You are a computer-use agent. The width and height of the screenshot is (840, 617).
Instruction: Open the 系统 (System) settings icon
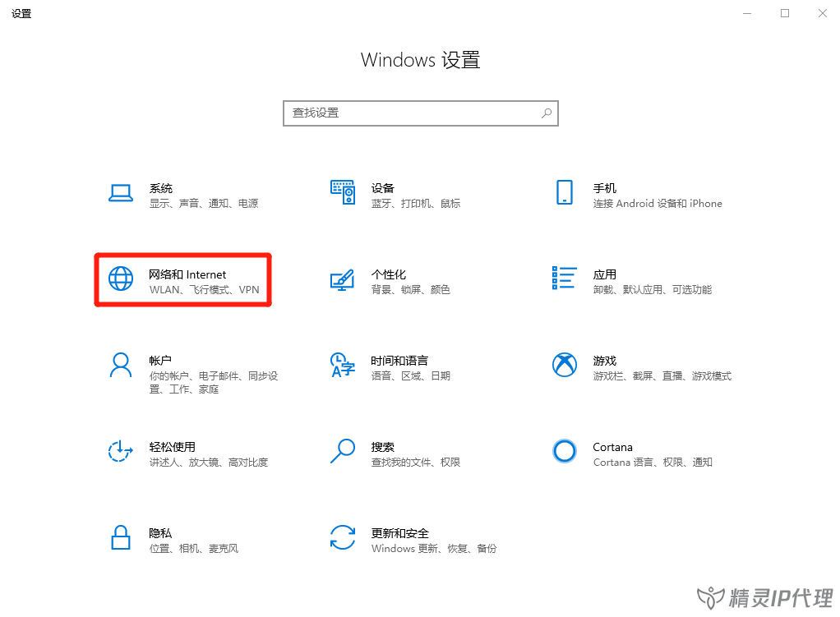tap(121, 192)
